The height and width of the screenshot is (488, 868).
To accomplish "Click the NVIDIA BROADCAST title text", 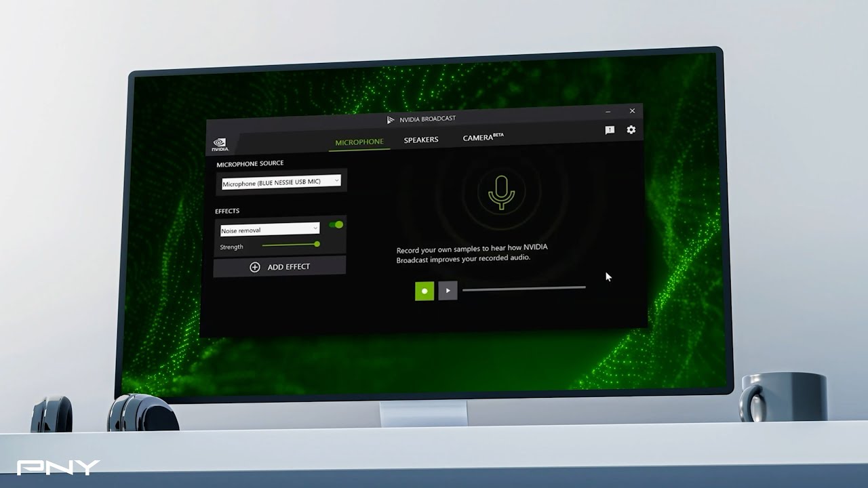I will pyautogui.click(x=427, y=119).
